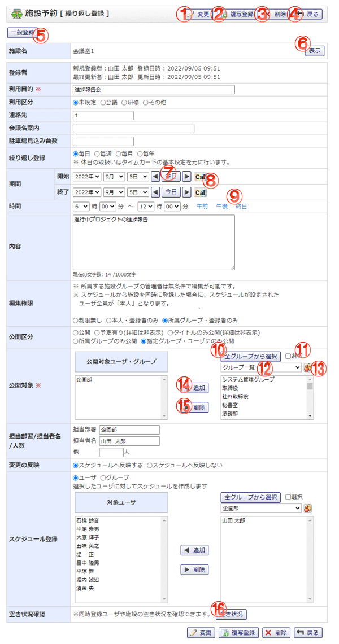Open the calendar icon for end date
The width and height of the screenshot is (339, 644).
200,192
